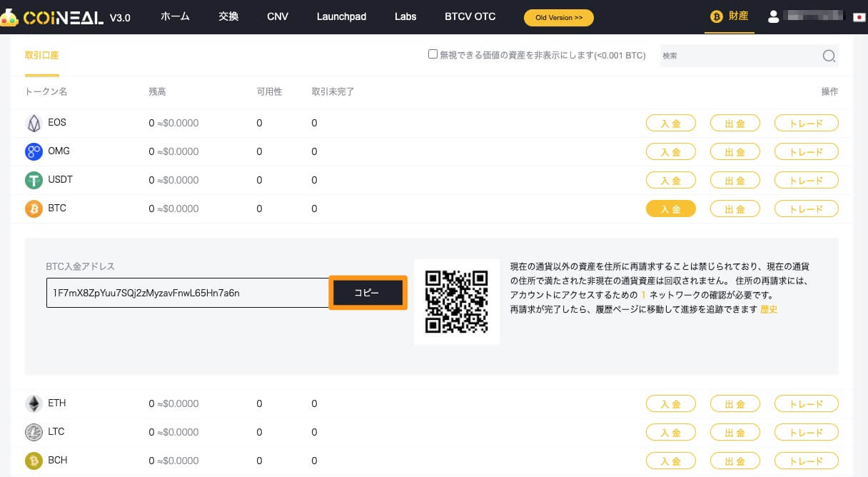The height and width of the screenshot is (477, 868).
Task: Click the Japanese flag language icon
Action: point(859,16)
